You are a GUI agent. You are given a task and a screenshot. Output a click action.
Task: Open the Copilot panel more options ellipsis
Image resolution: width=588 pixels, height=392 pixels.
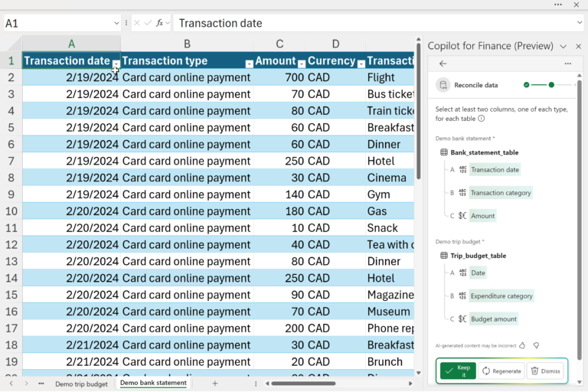click(567, 64)
